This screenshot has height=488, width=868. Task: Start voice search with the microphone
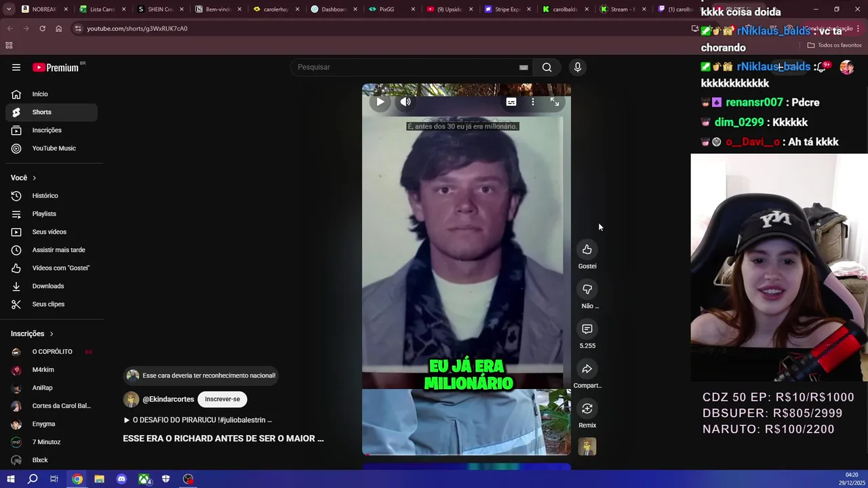pyautogui.click(x=578, y=67)
